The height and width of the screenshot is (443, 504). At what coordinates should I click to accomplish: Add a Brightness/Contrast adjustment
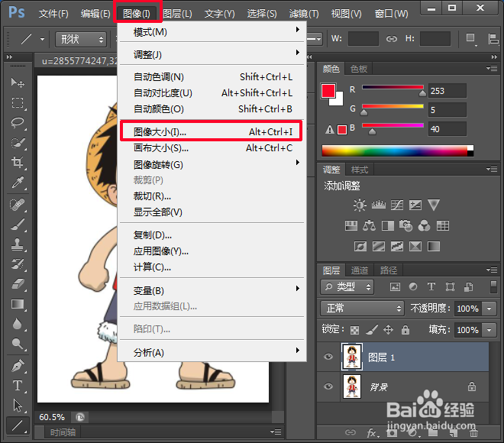[360, 205]
